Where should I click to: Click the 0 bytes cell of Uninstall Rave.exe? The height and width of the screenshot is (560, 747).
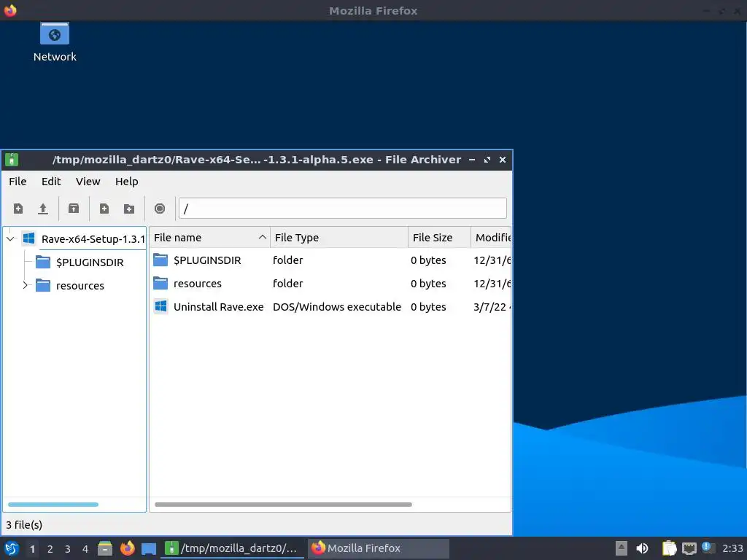(428, 307)
